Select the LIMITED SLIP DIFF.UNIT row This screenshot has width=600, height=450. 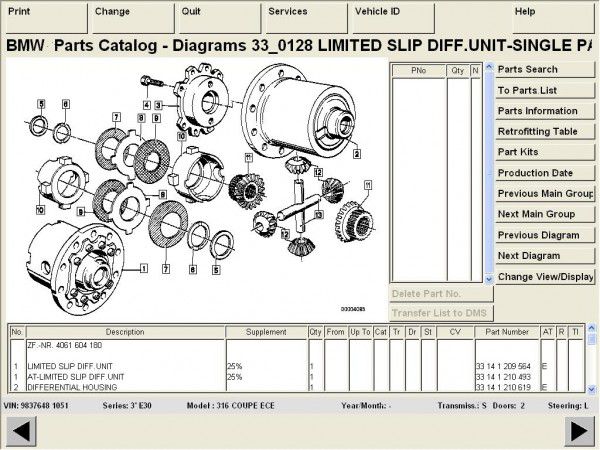pos(297,366)
